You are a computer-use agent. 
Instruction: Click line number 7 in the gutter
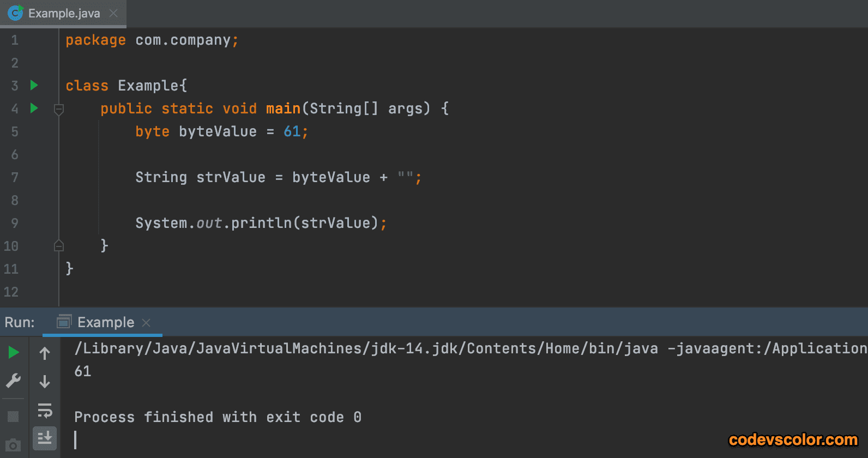click(15, 178)
